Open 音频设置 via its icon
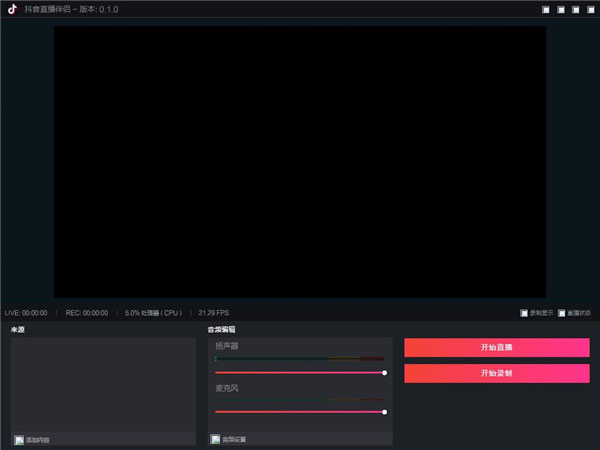The width and height of the screenshot is (600, 450). (215, 439)
